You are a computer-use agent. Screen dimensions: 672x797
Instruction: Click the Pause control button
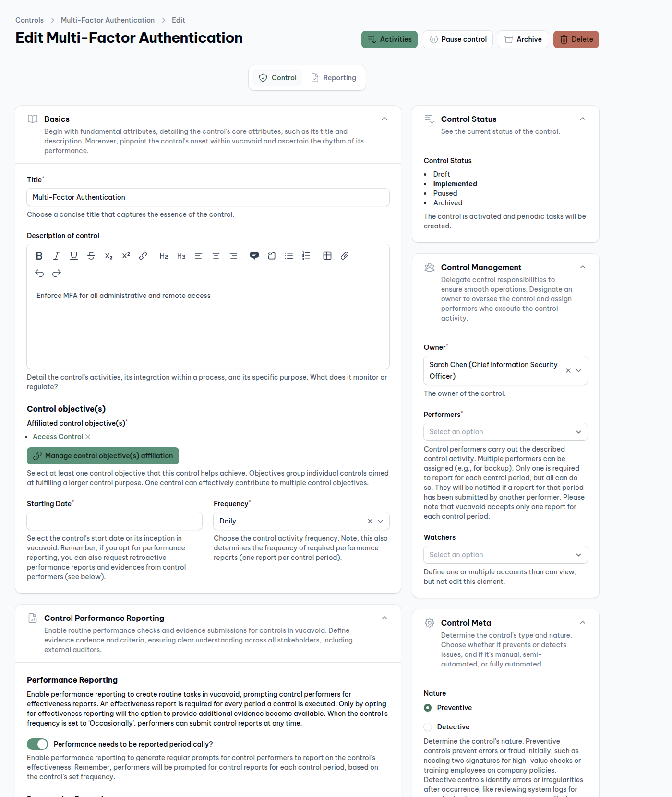458,39
